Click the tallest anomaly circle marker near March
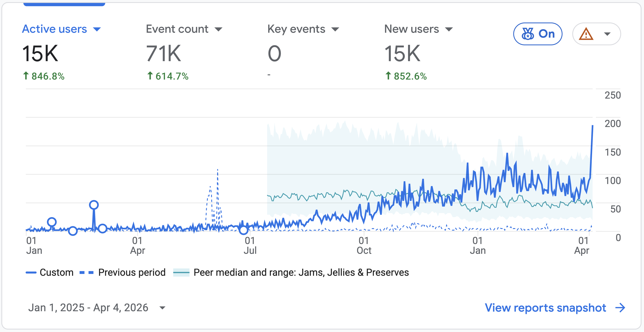The width and height of the screenshot is (644, 332). pos(94,205)
